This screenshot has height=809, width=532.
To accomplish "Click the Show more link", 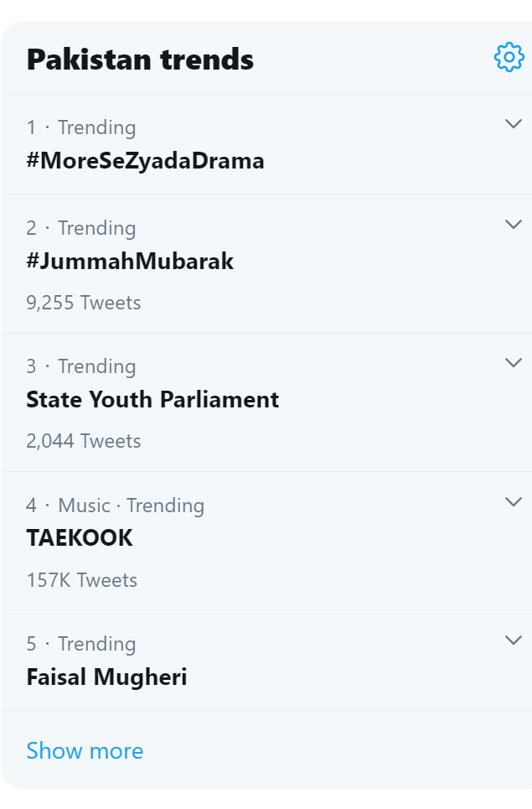I will click(x=85, y=750).
